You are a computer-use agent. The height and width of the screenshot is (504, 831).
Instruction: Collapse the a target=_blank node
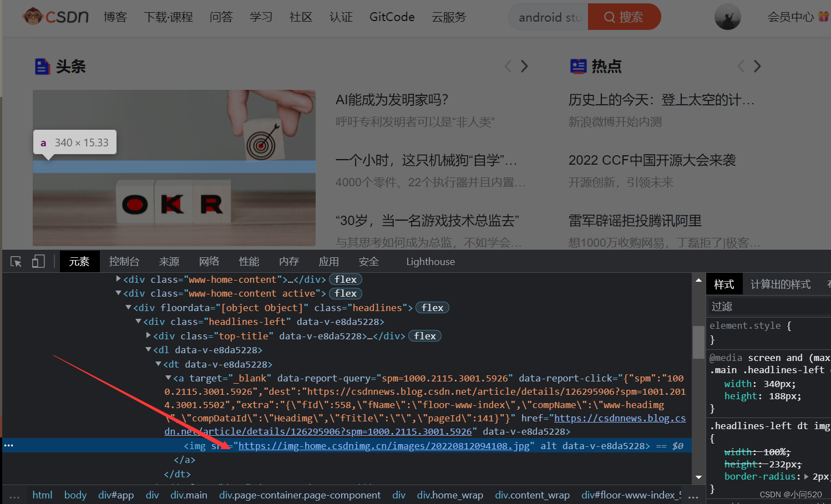(x=168, y=378)
